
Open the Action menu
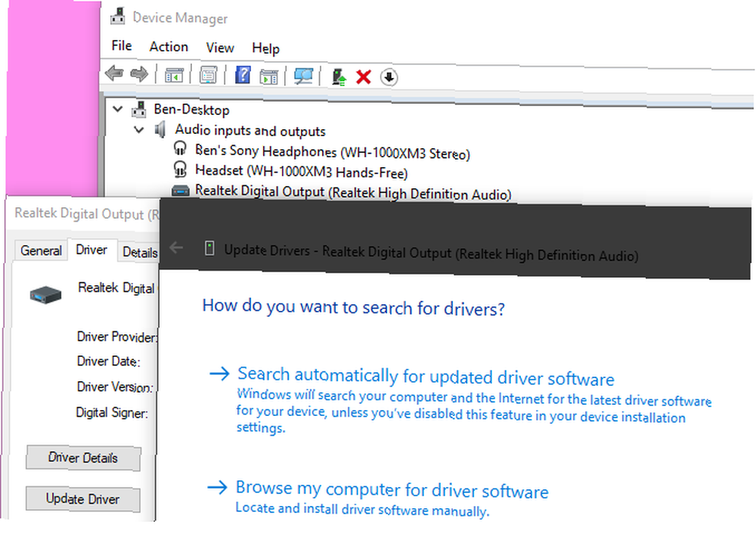point(169,47)
